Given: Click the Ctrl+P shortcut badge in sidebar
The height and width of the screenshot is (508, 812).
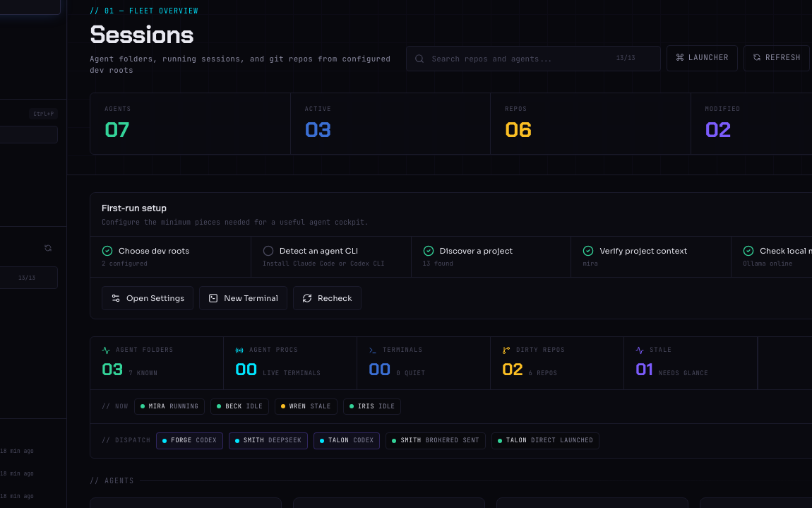Looking at the screenshot, I should 44,114.
